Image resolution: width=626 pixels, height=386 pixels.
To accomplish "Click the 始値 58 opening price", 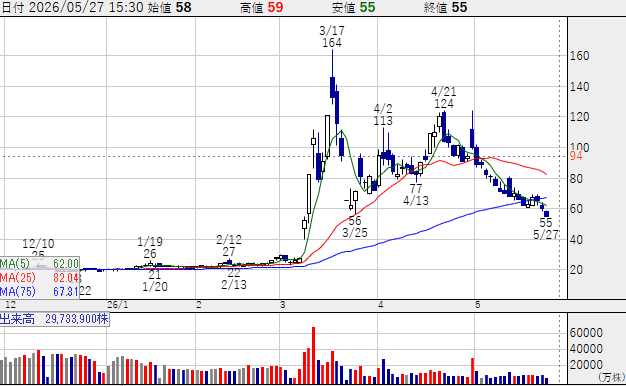I will click(169, 8).
